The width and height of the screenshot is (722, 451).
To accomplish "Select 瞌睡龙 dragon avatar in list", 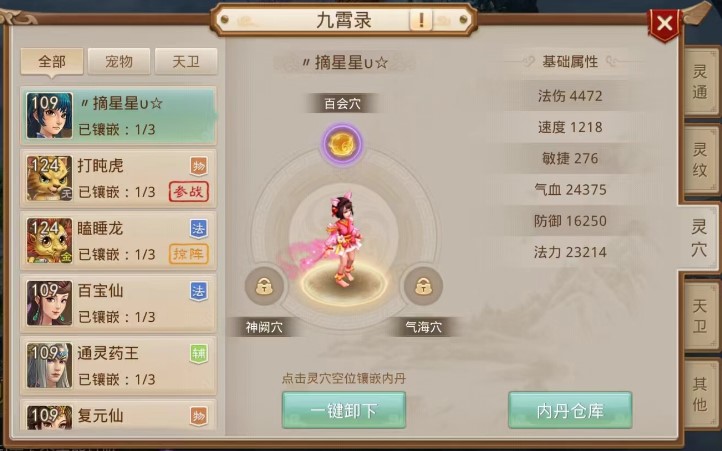I will point(49,240).
